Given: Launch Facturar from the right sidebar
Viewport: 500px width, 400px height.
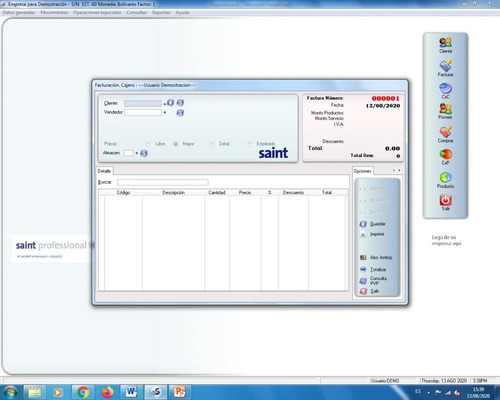Looking at the screenshot, I should (x=445, y=68).
